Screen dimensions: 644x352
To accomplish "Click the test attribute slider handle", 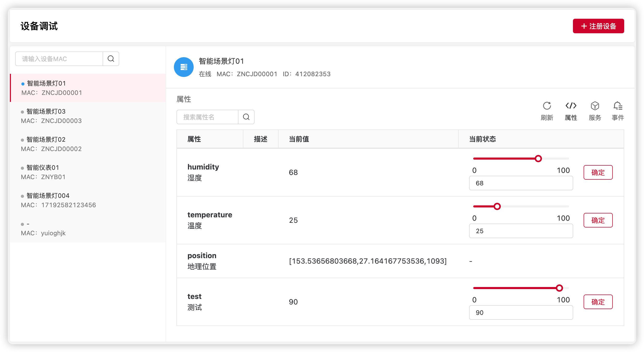I will pos(559,288).
